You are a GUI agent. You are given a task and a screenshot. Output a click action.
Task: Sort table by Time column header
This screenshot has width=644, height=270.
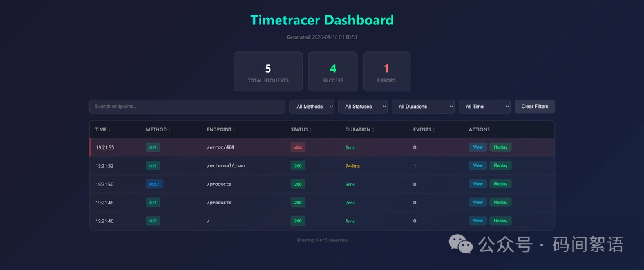[102, 129]
